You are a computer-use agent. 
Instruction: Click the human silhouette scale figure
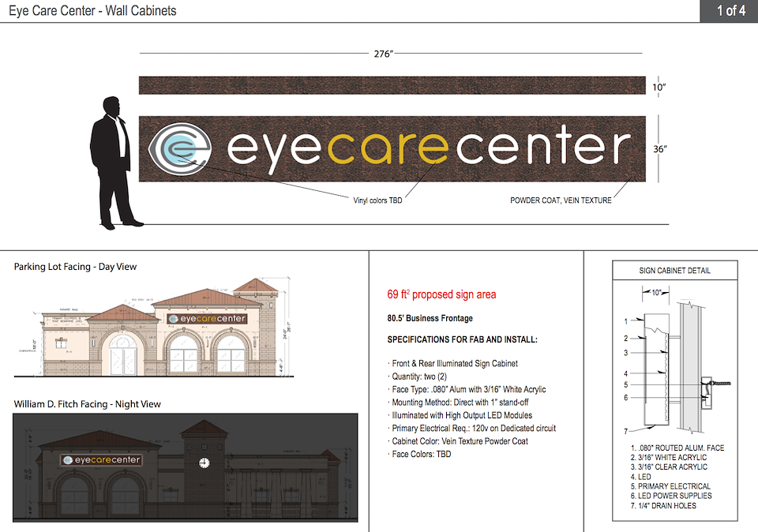[x=114, y=163]
